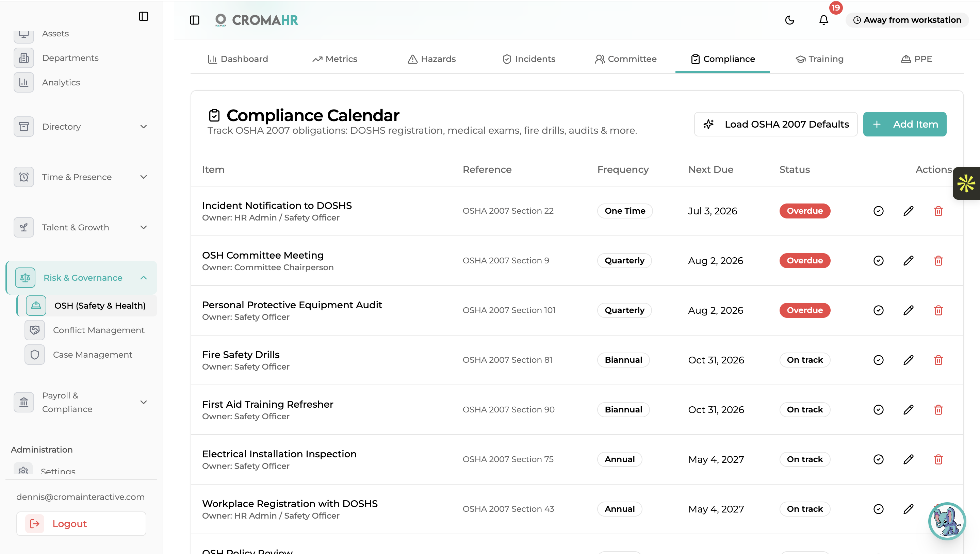980x554 pixels.
Task: Mark First Aid Training Refresher complete
Action: click(x=878, y=409)
